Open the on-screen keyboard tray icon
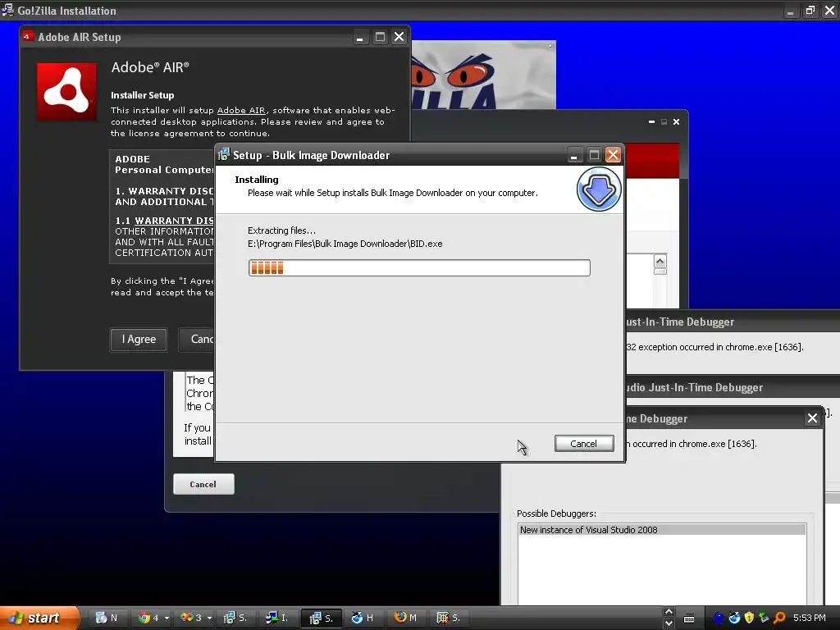The height and width of the screenshot is (630, 840). point(689,619)
